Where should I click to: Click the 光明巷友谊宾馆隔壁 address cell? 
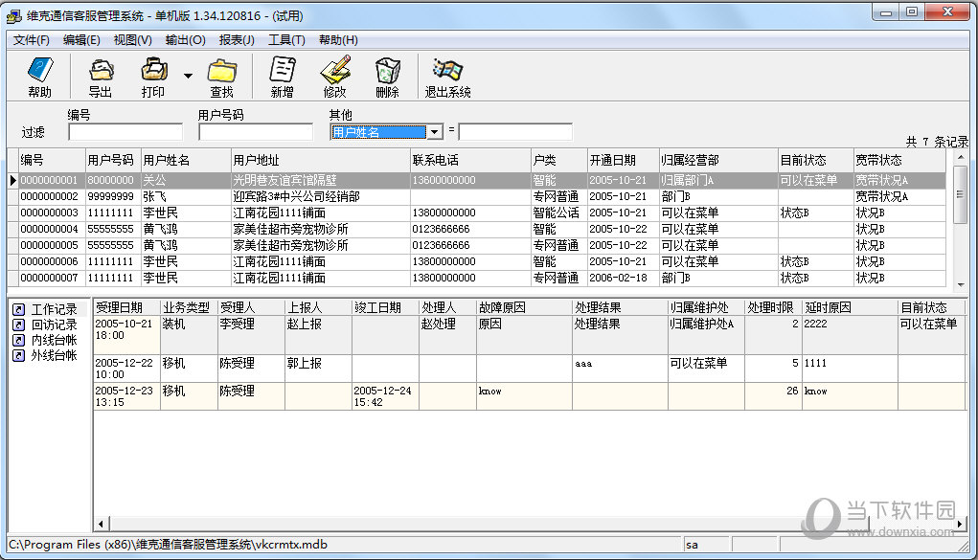coord(320,180)
